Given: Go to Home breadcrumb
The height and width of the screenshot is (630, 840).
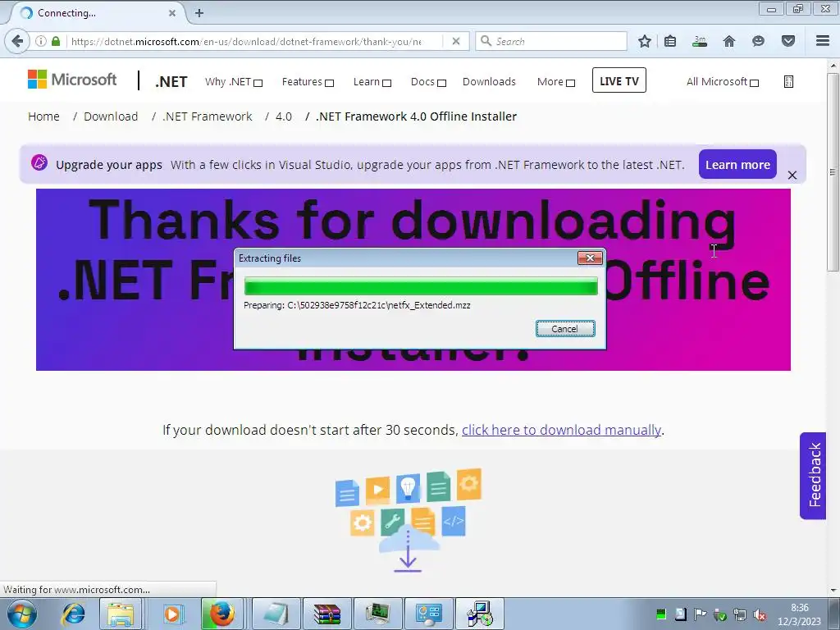Looking at the screenshot, I should click(x=44, y=116).
